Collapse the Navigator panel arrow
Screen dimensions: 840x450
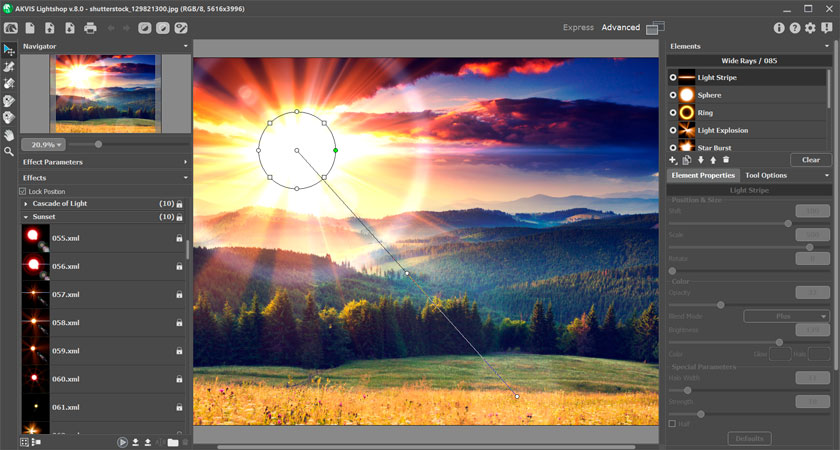tap(185, 47)
